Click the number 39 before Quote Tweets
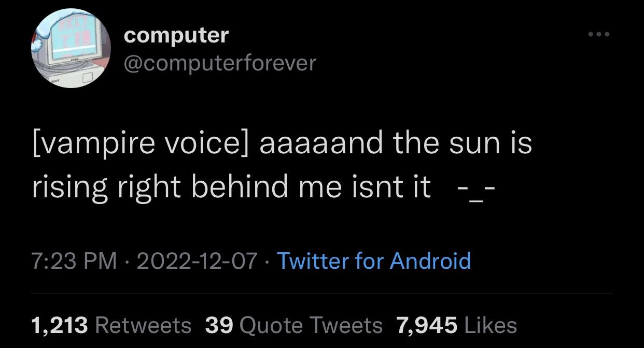 [219, 325]
